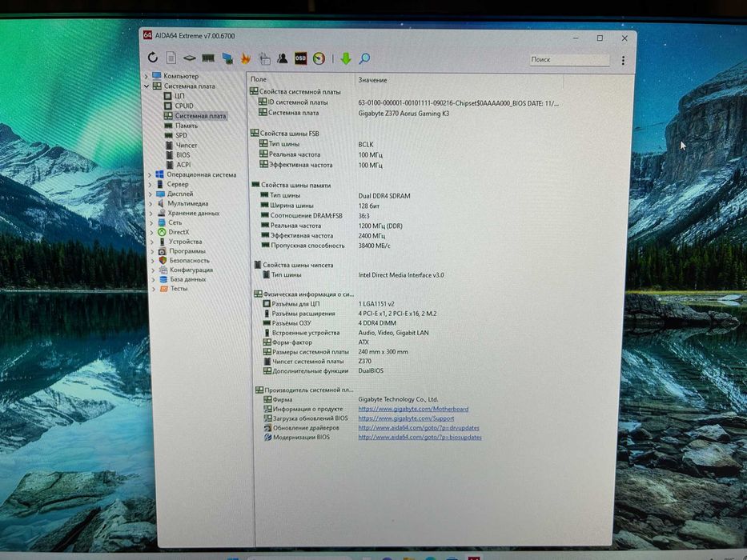Focus the Поиск search field

(569, 59)
